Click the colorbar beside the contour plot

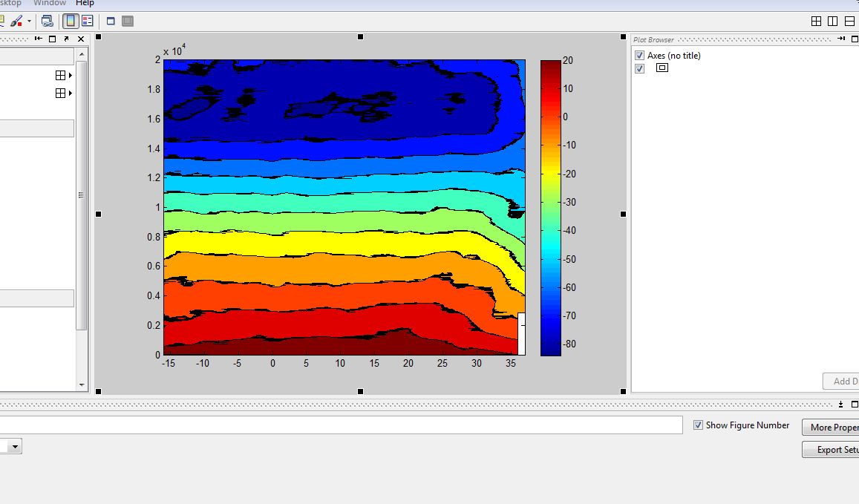click(551, 208)
